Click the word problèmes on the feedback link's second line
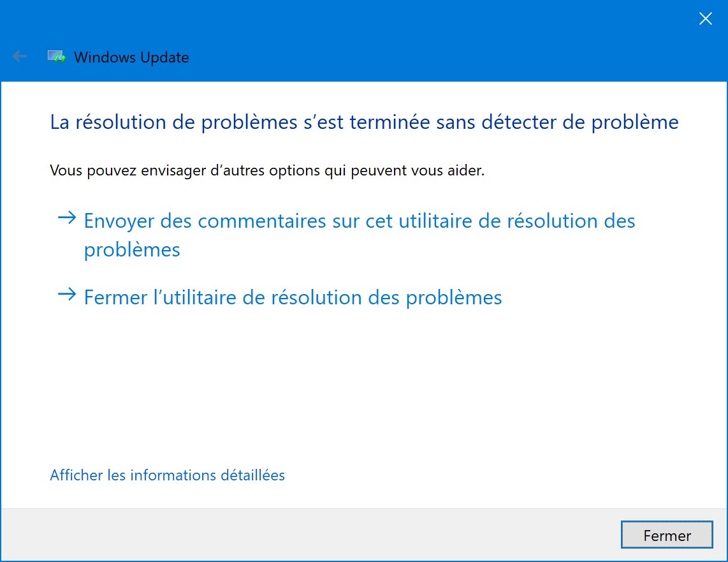 [x=132, y=250]
